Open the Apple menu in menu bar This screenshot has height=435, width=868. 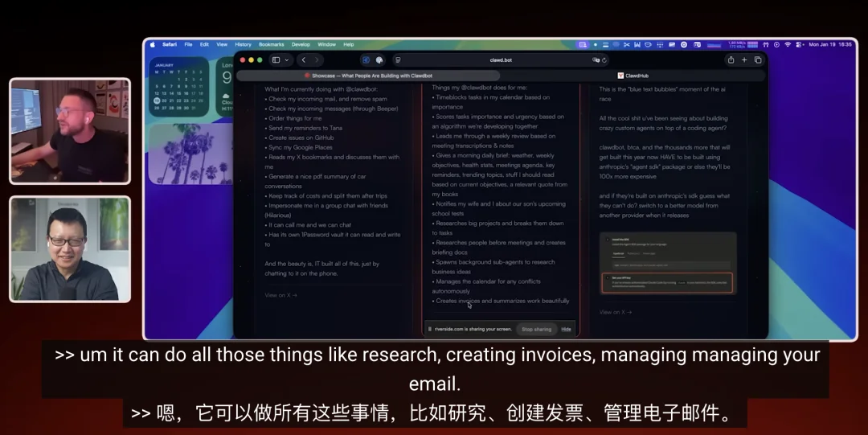coord(153,44)
